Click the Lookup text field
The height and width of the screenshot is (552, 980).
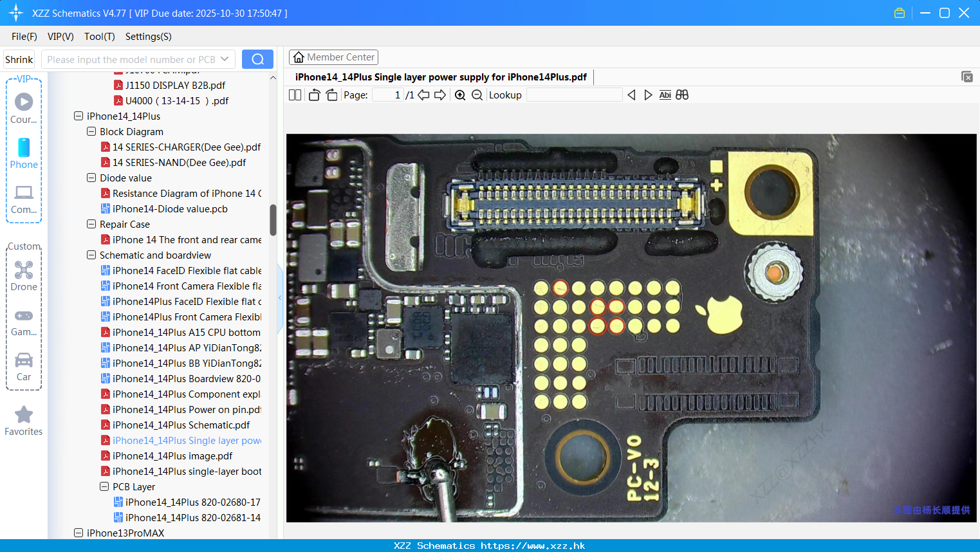pos(574,95)
